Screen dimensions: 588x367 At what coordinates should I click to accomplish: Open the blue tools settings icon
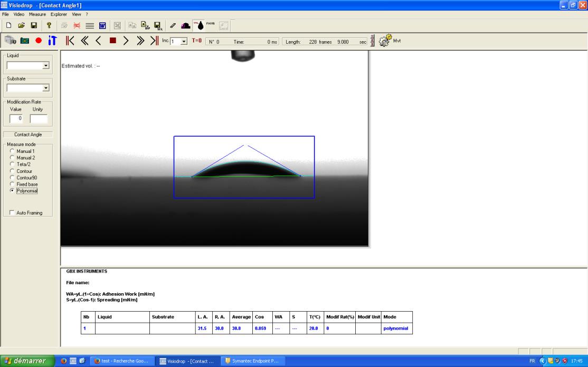tap(52, 41)
